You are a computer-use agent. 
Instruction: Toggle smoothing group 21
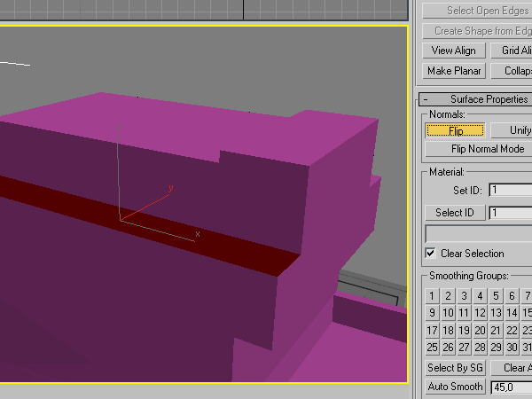click(x=496, y=330)
